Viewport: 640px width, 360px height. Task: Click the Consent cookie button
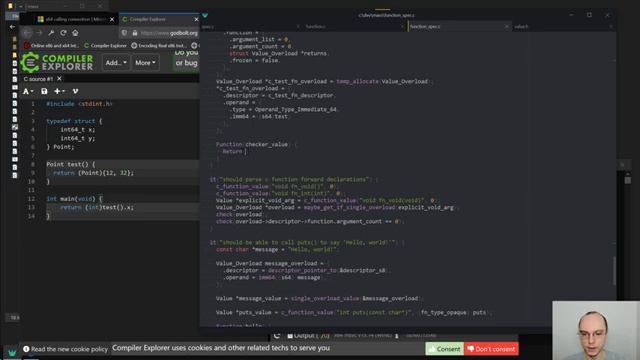coord(444,349)
